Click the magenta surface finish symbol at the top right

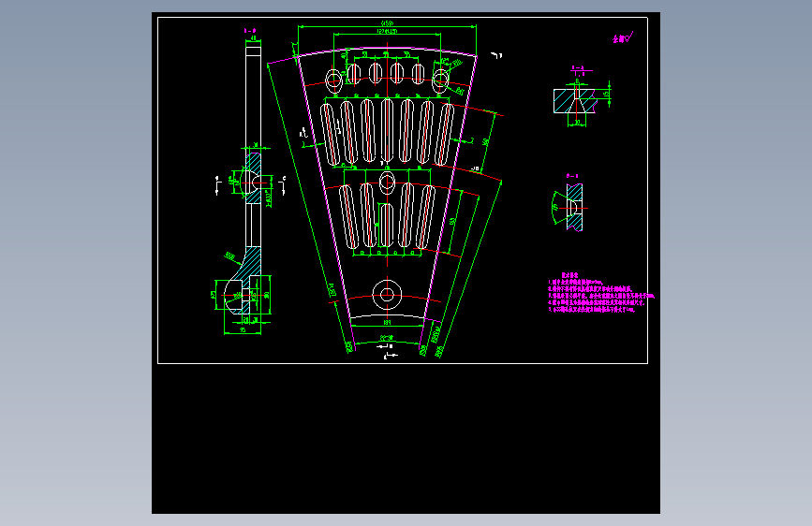[623, 37]
